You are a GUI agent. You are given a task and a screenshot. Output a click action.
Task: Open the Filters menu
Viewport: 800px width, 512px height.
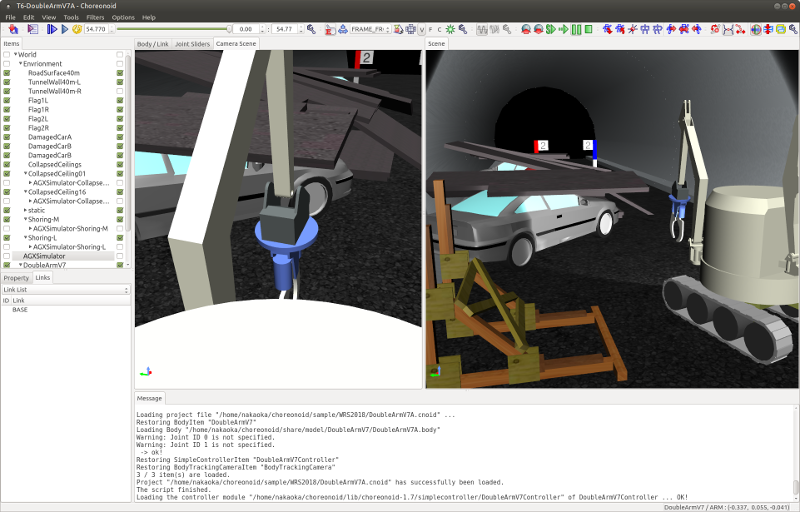point(95,17)
